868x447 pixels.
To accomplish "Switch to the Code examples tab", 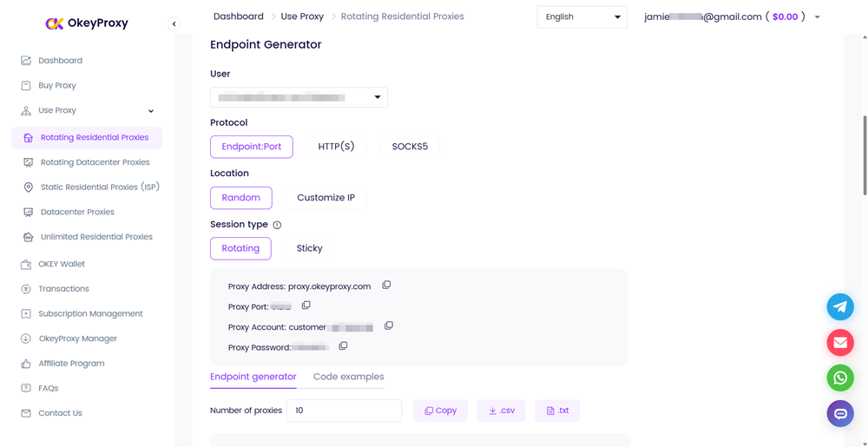I will tap(349, 377).
